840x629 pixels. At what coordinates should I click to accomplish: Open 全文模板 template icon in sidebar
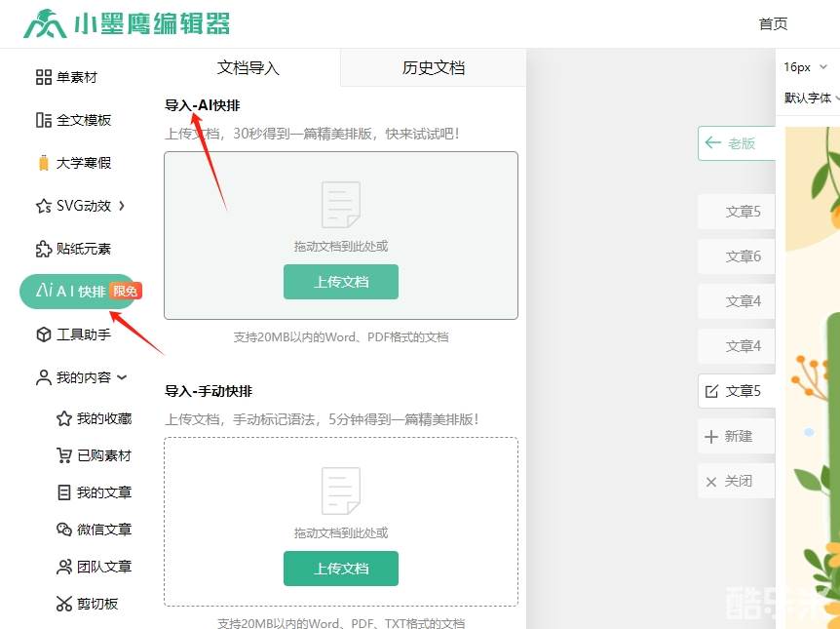(x=43, y=120)
